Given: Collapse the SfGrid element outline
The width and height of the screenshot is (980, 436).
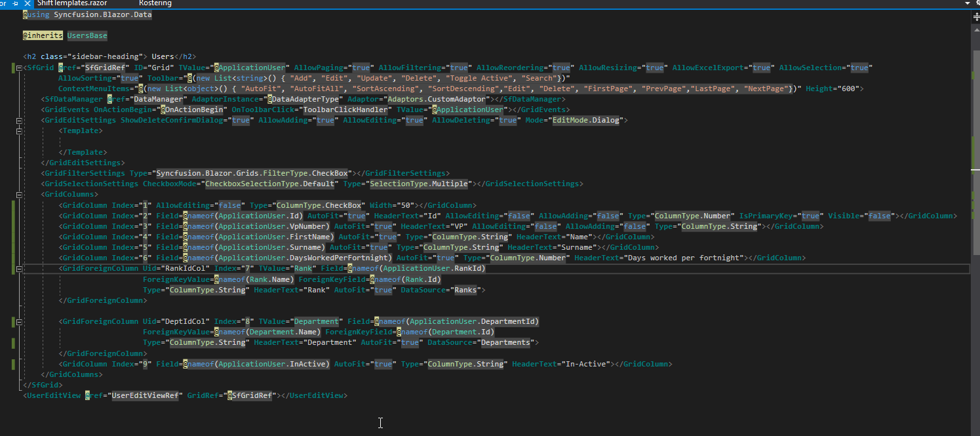Looking at the screenshot, I should (x=18, y=68).
